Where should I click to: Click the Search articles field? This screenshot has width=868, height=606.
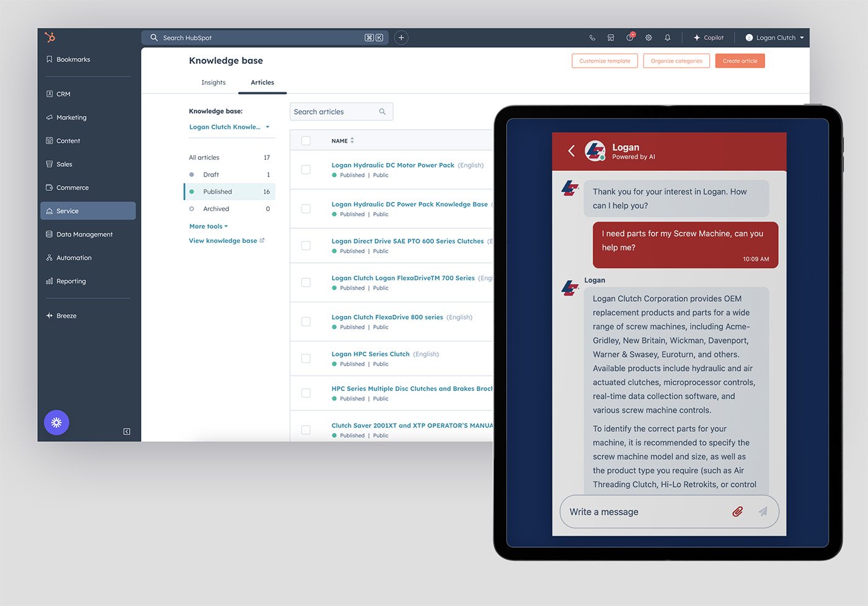(x=341, y=112)
